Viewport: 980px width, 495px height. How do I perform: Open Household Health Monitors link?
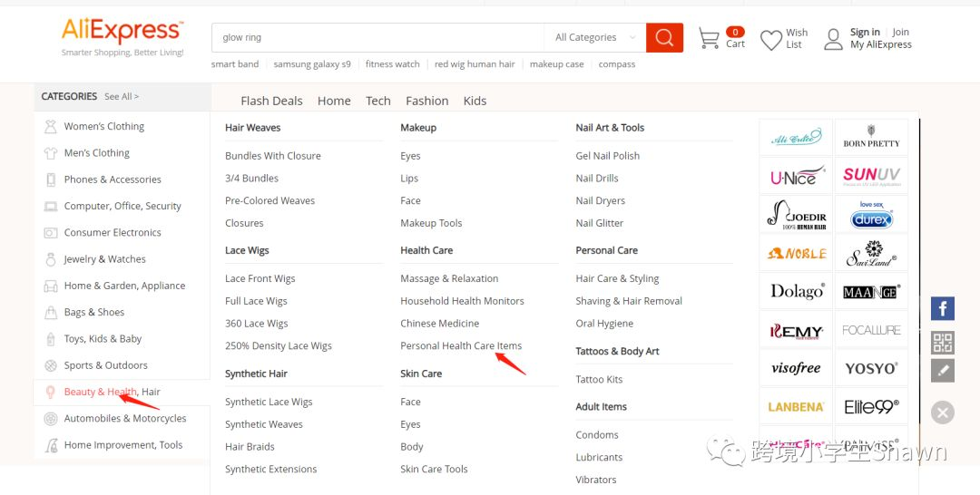coord(463,301)
